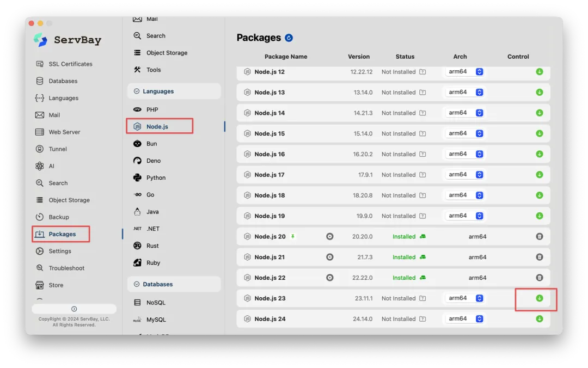The width and height of the screenshot is (588, 368).
Task: Click version 20.20.0 in table
Action: pyautogui.click(x=362, y=236)
